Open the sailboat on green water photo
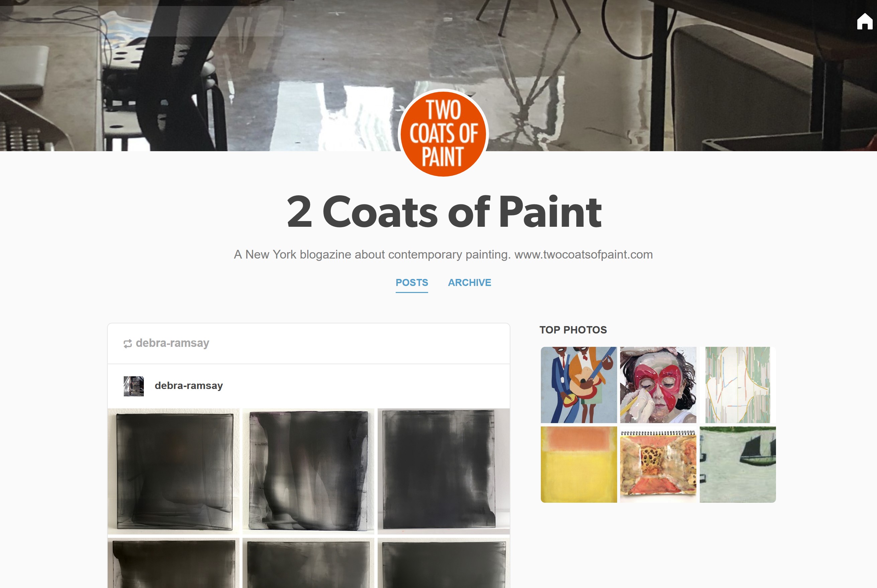This screenshot has width=877, height=588. [x=738, y=464]
